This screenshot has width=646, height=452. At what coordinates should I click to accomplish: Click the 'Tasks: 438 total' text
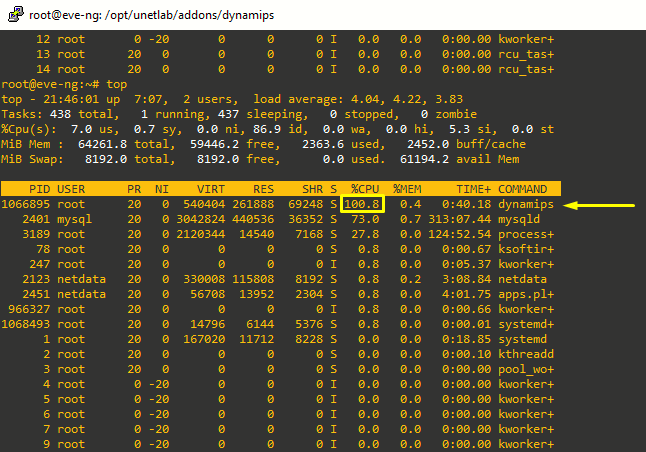click(x=60, y=114)
